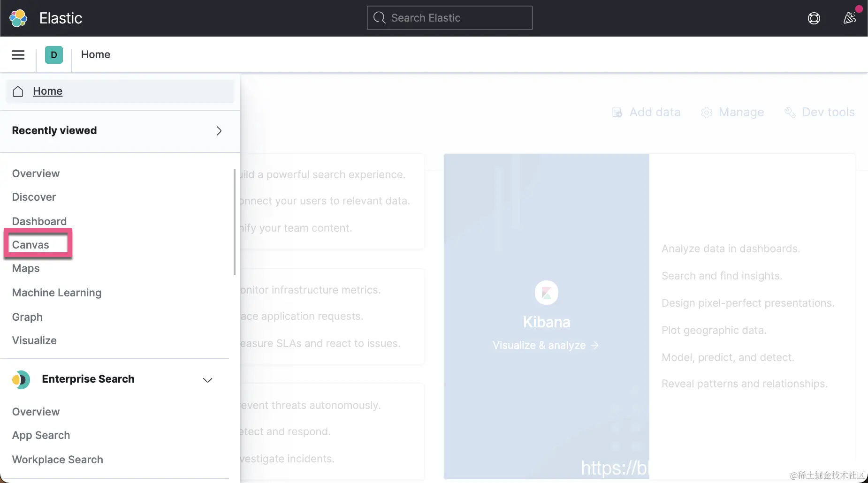Click 'Design pixel-perfect presentations.' text
The width and height of the screenshot is (868, 483).
(x=748, y=303)
